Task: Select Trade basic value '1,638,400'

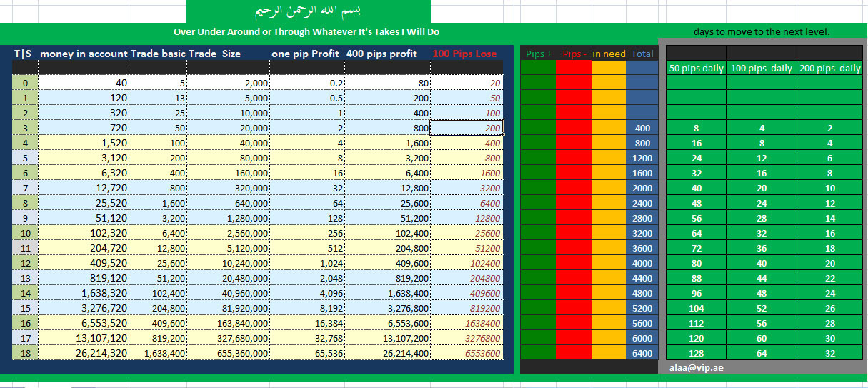Action: point(159,353)
